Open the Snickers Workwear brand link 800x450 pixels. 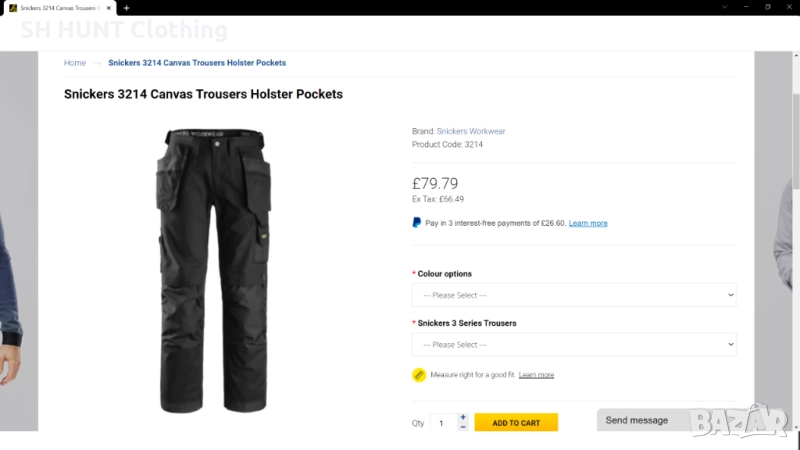pos(471,131)
